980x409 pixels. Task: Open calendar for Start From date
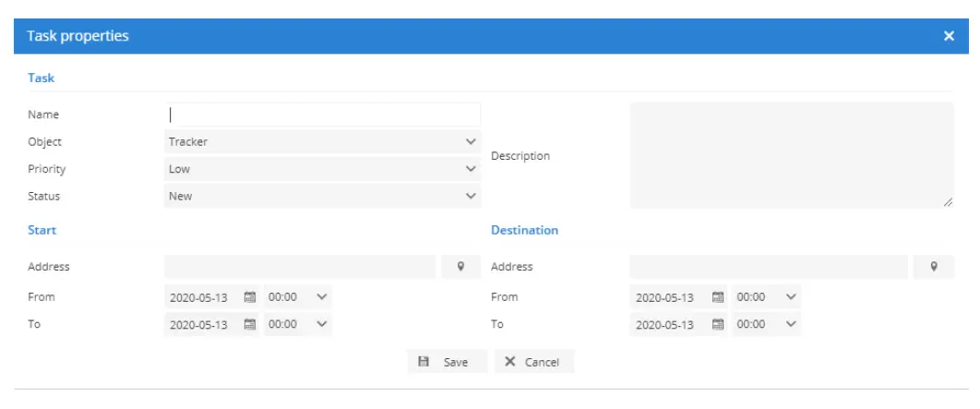[250, 297]
